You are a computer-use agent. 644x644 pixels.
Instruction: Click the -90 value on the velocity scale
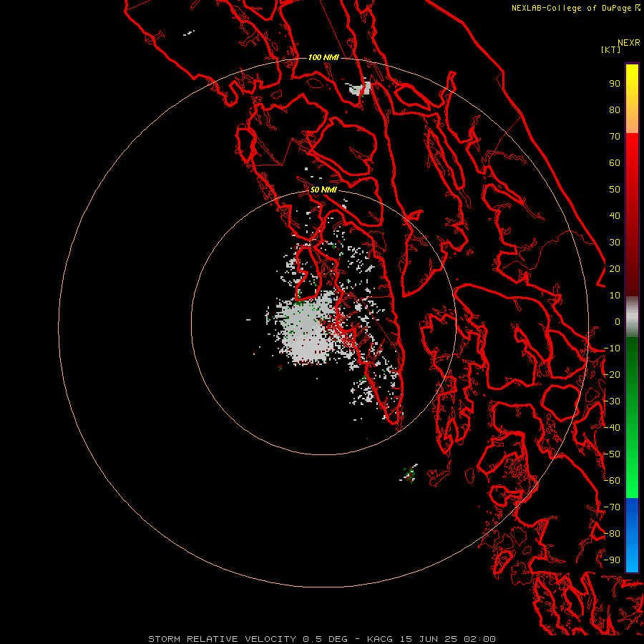coord(612,560)
